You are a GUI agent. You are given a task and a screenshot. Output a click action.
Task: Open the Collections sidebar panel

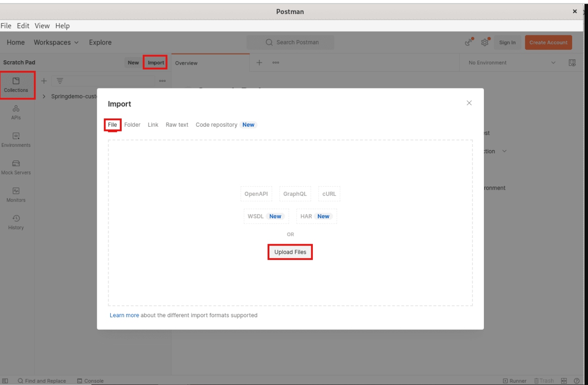[16, 85]
